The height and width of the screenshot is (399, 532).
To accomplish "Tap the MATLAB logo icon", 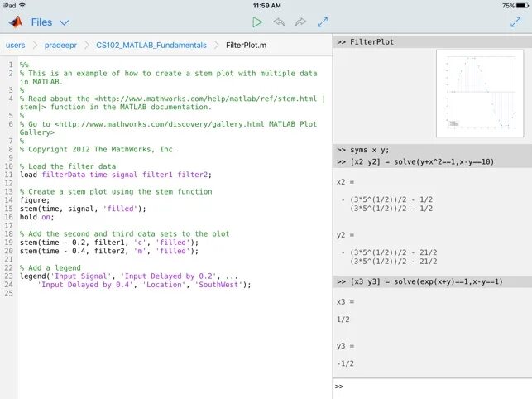I will point(16,22).
